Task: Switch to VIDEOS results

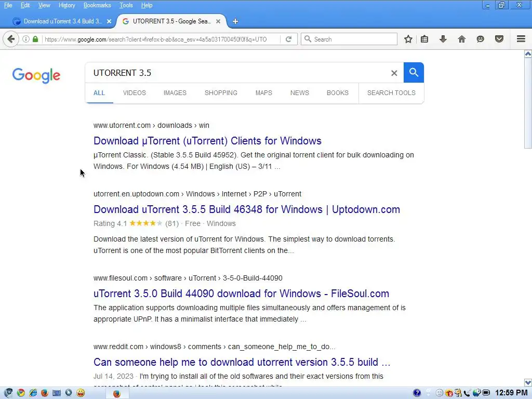Action: pyautogui.click(x=135, y=93)
